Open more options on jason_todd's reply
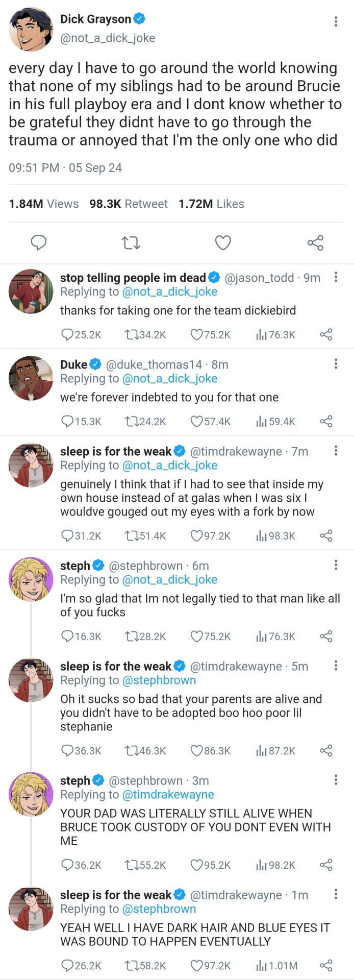The image size is (354, 980). coord(335,277)
